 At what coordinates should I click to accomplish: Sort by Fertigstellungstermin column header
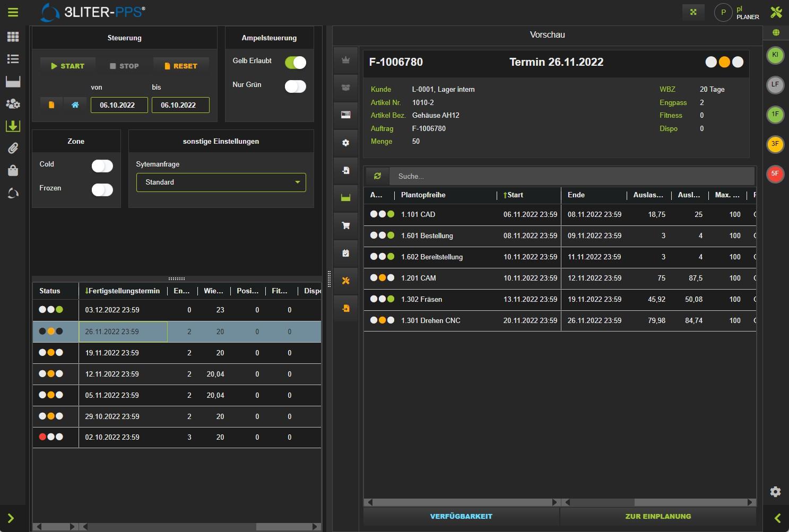(x=123, y=291)
